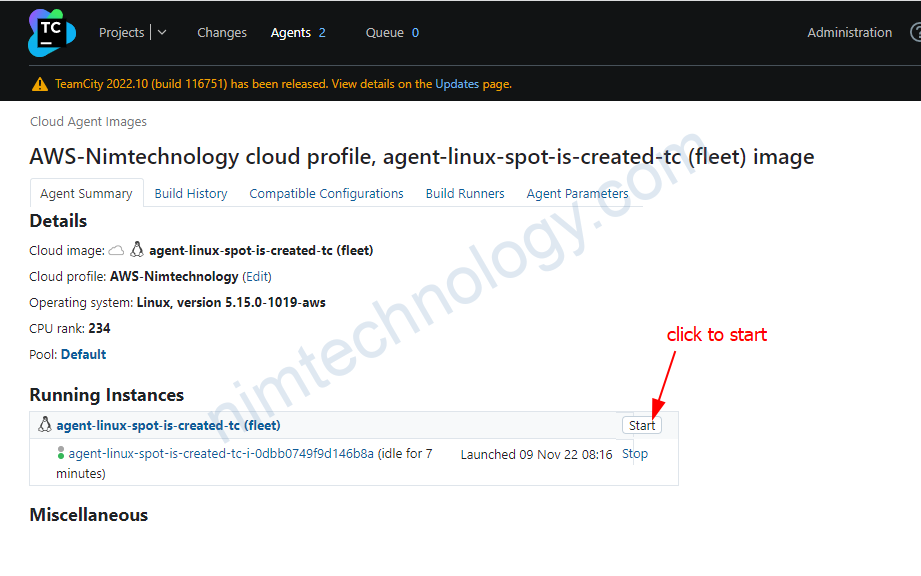This screenshot has height=576, width=921.
Task: Click the TeamCity TC logo
Action: click(52, 33)
